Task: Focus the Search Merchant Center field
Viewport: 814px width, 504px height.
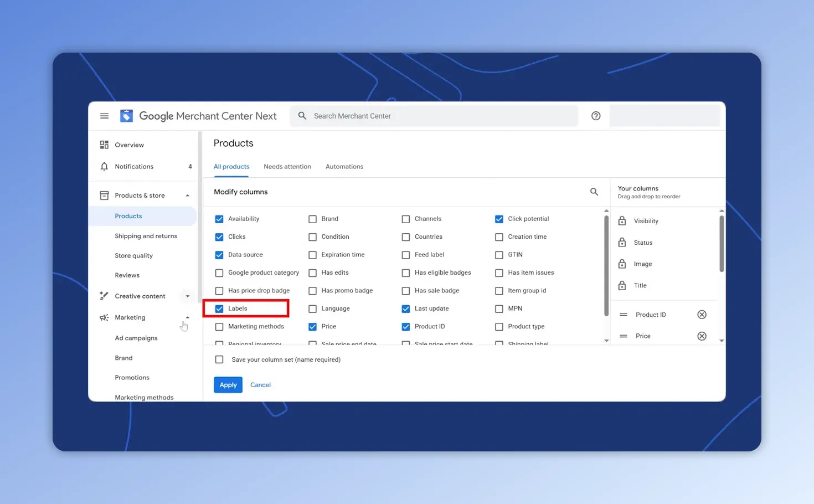Action: pyautogui.click(x=434, y=116)
